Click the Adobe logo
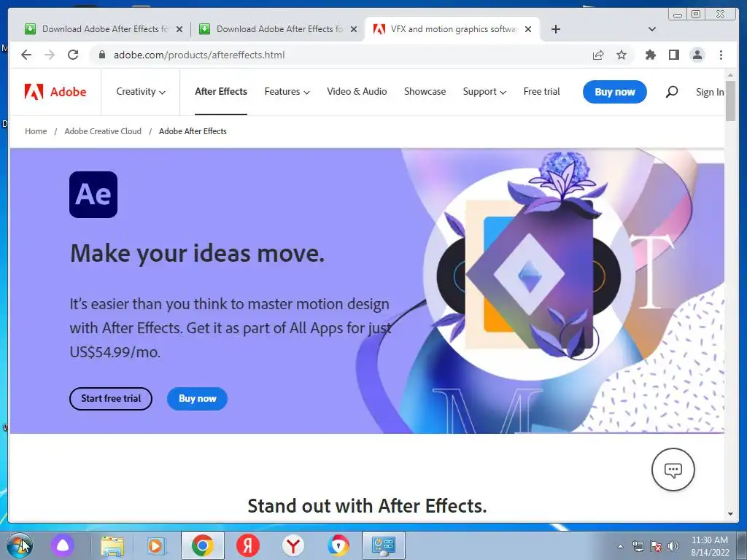Viewport: 747px width, 560px height. [x=55, y=91]
